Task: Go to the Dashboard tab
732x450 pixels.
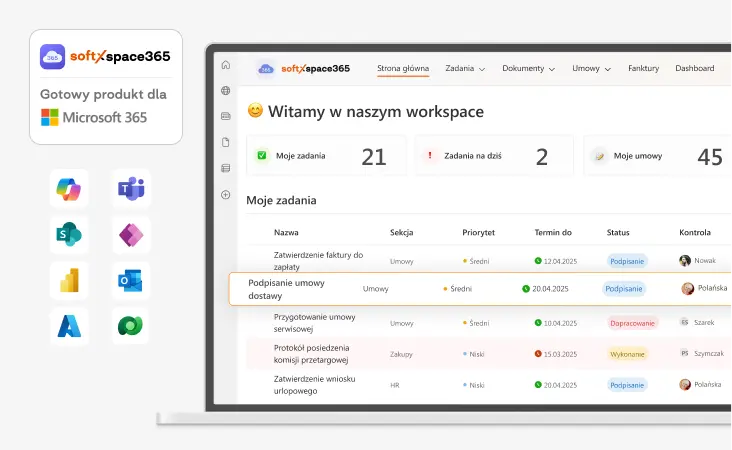Action: (x=694, y=69)
